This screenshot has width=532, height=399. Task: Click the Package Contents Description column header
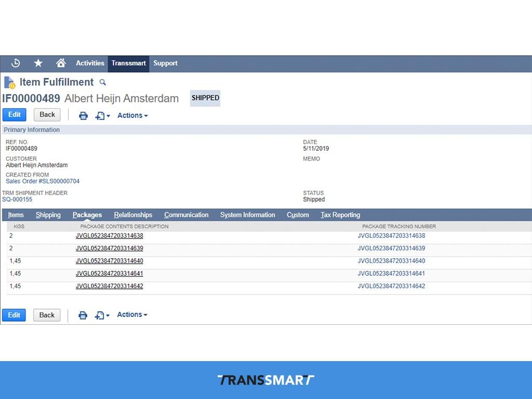coord(124,227)
